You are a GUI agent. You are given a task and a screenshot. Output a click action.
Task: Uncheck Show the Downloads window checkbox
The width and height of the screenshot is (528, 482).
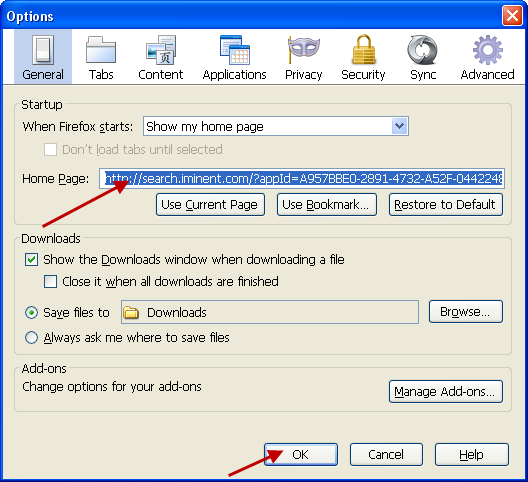[31, 260]
